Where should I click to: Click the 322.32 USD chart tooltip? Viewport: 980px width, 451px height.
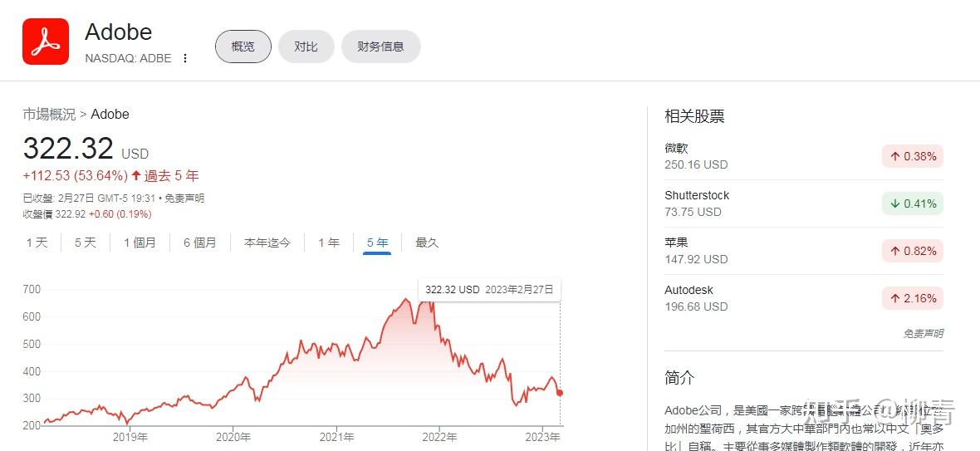(x=489, y=290)
